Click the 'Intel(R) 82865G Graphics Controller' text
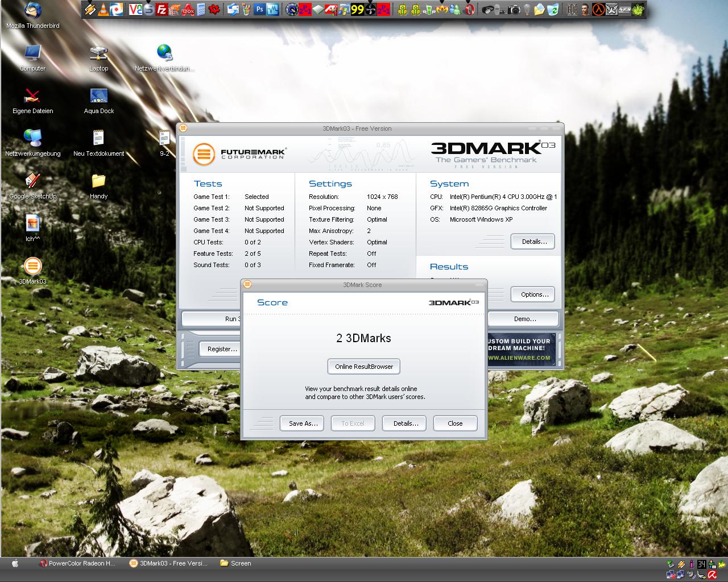 [x=498, y=208]
